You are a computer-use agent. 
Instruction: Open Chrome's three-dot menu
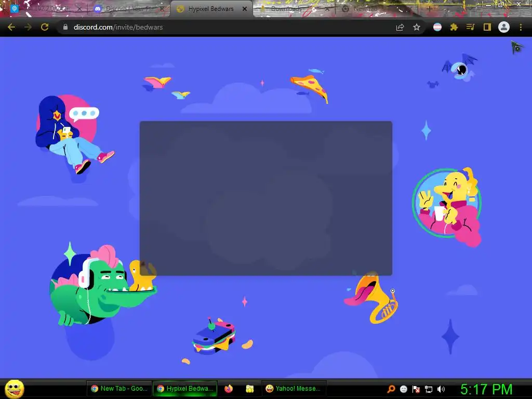pyautogui.click(x=521, y=27)
